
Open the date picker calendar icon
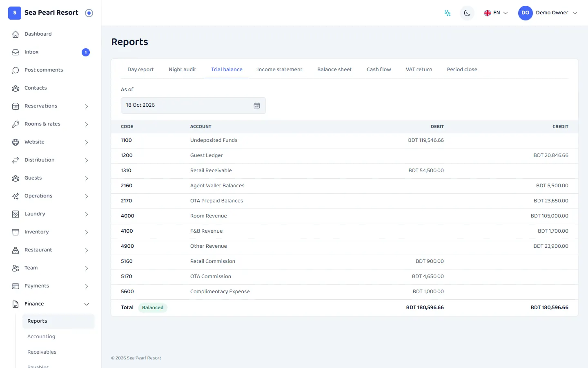pyautogui.click(x=257, y=105)
